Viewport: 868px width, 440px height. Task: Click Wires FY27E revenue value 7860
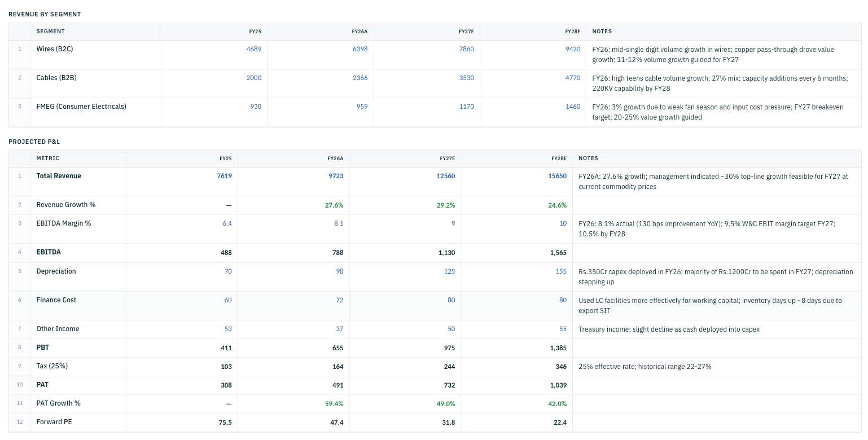click(x=467, y=49)
